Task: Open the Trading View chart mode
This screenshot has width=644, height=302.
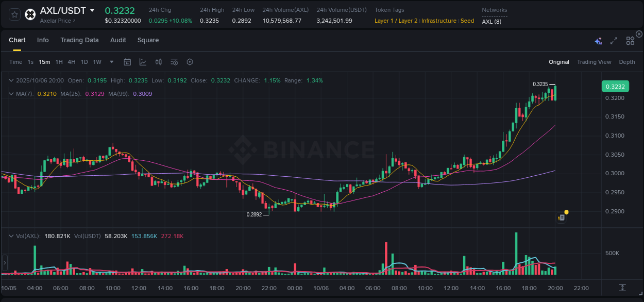Action: pyautogui.click(x=594, y=62)
